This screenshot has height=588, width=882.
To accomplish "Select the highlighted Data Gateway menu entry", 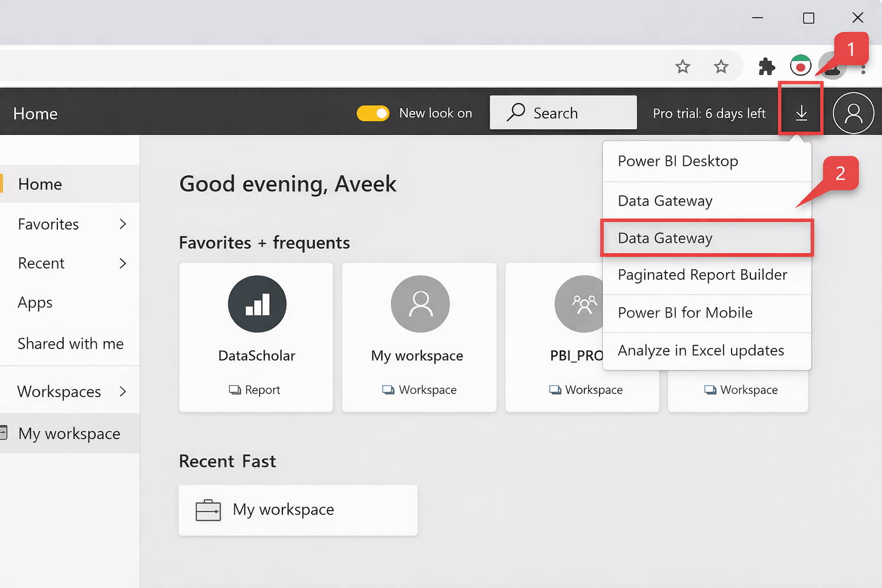I will click(x=707, y=238).
